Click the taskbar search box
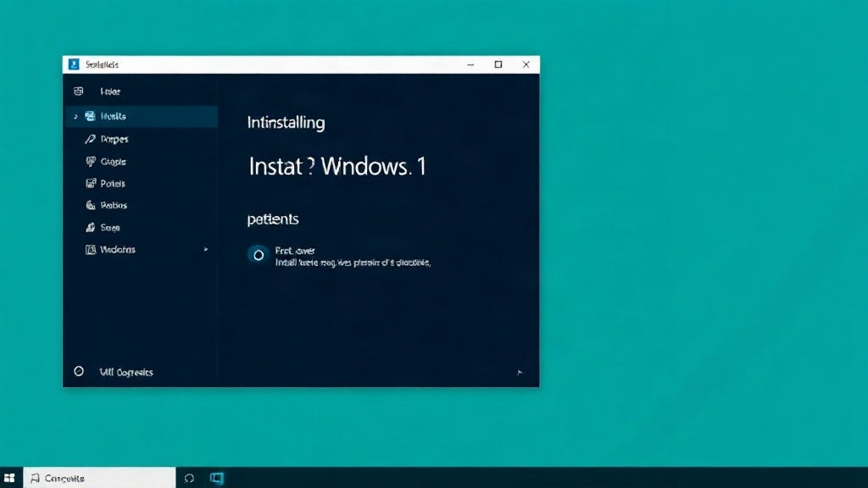This screenshot has width=868, height=488. pos(100,478)
